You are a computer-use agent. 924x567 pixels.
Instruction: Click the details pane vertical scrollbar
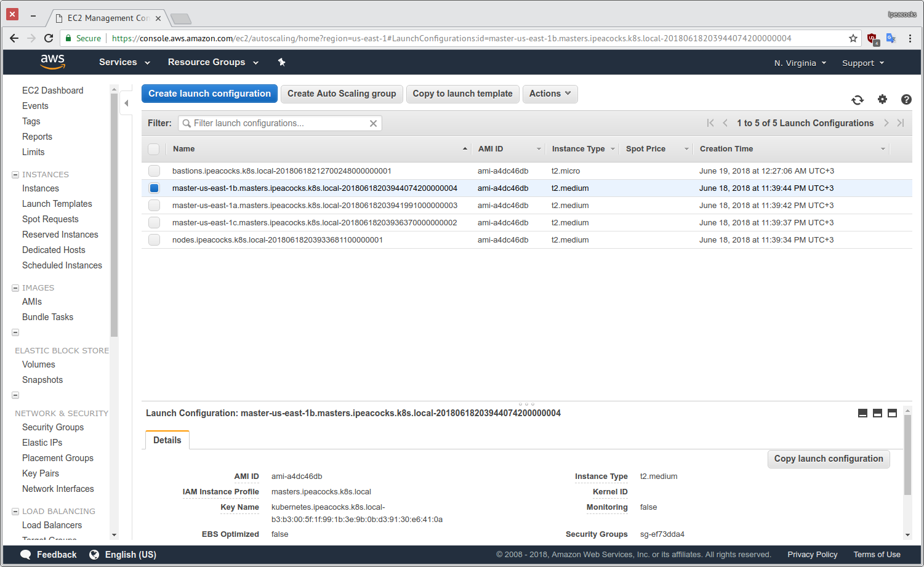[907, 456]
